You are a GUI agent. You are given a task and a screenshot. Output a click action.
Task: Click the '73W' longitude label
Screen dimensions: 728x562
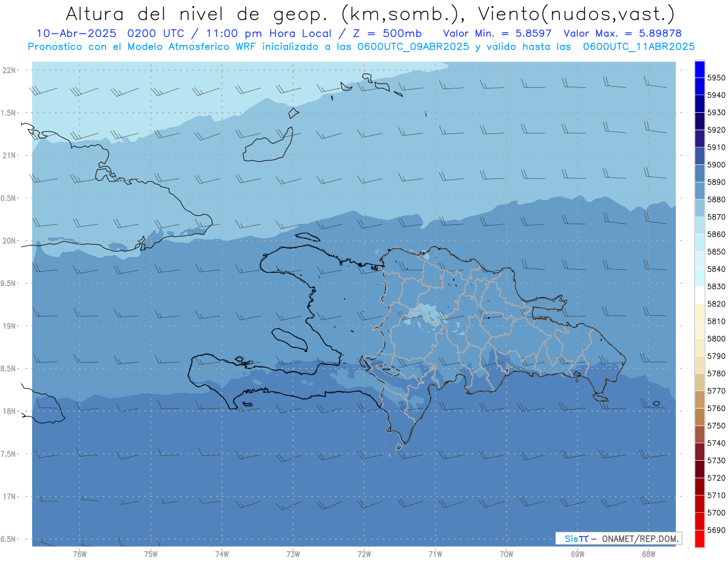coord(293,554)
